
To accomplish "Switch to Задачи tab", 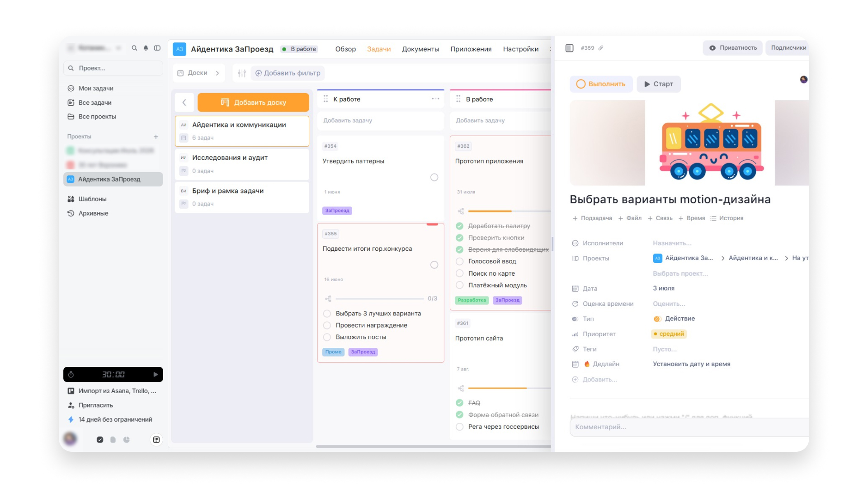I will tap(379, 49).
